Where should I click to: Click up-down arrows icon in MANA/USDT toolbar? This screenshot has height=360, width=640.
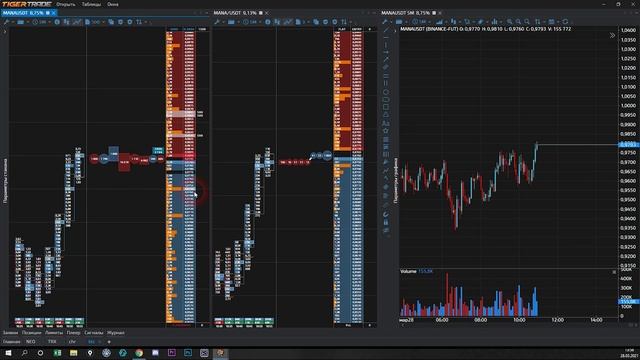344,22
